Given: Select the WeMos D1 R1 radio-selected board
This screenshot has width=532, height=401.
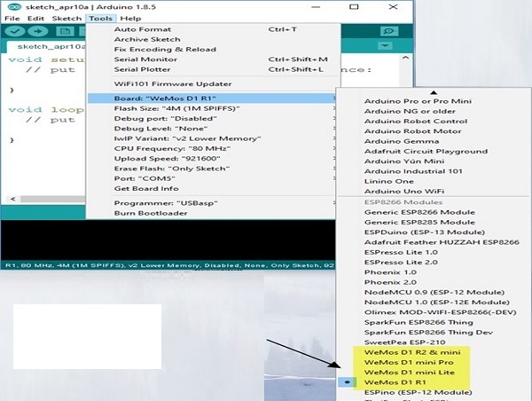Looking at the screenshot, I should point(393,381).
